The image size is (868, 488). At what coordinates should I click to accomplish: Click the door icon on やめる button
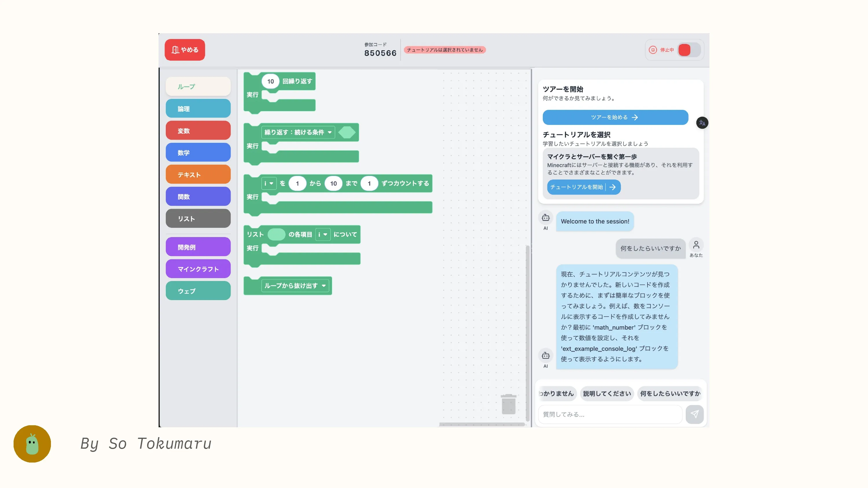click(x=175, y=50)
